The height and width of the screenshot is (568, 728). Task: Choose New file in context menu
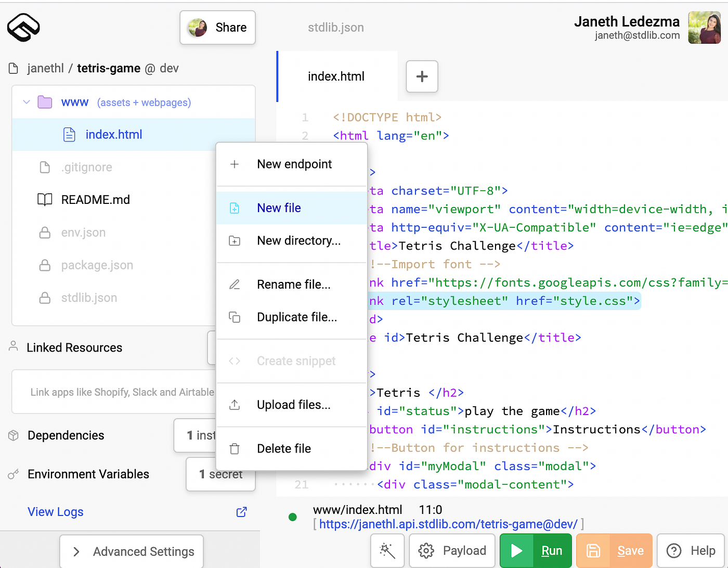click(x=292, y=208)
